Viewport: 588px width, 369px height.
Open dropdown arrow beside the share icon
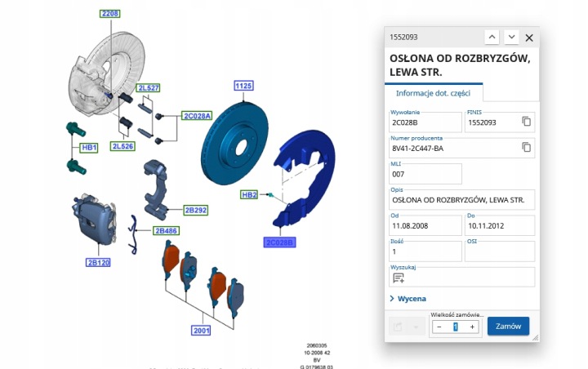click(416, 327)
